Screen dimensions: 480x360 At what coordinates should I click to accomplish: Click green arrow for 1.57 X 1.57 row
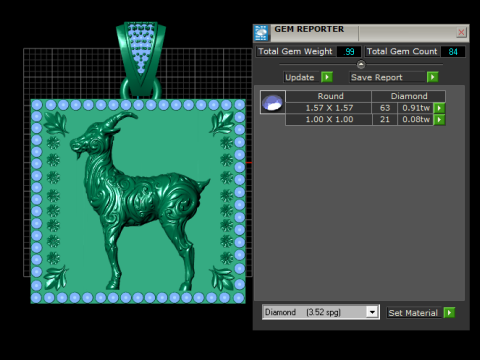[x=439, y=108]
